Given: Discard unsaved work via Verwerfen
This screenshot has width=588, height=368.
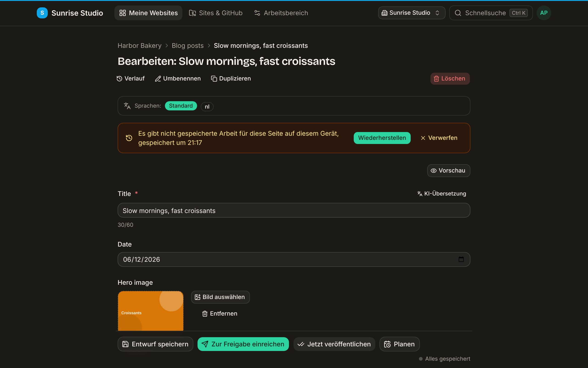Looking at the screenshot, I should pyautogui.click(x=439, y=138).
